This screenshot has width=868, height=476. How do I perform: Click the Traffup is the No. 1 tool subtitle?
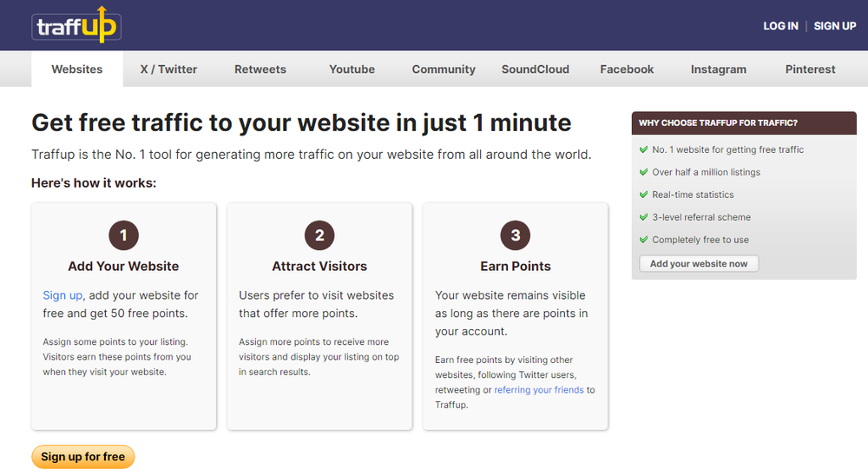(x=312, y=155)
